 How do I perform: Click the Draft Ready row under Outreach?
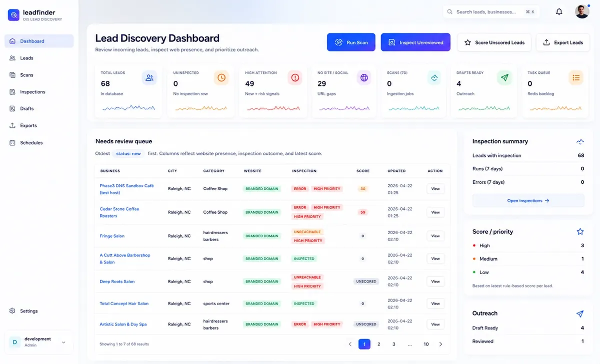(x=528, y=328)
